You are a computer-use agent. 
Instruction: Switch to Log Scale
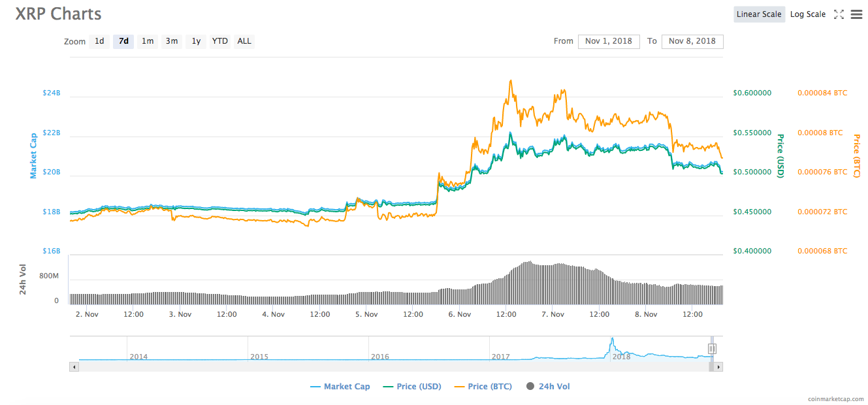point(808,14)
